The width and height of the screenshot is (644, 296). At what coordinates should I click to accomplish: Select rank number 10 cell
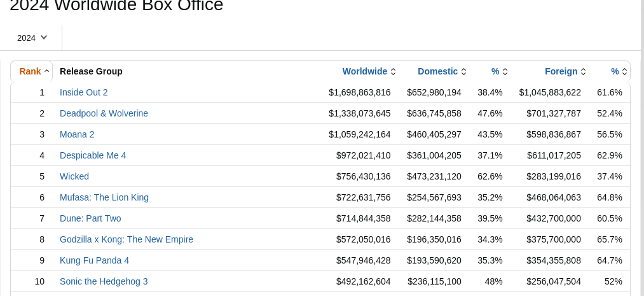[39, 281]
